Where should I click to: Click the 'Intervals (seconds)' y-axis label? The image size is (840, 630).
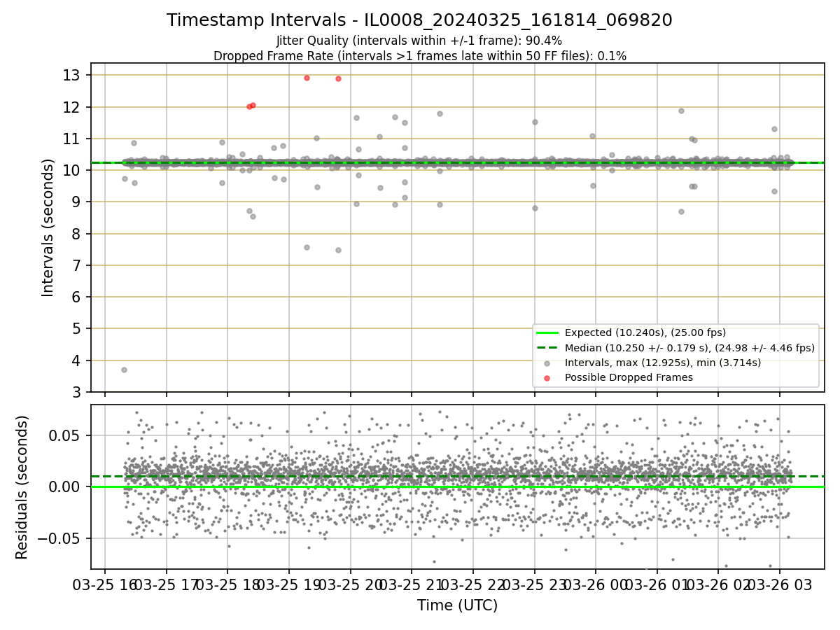tap(48, 227)
